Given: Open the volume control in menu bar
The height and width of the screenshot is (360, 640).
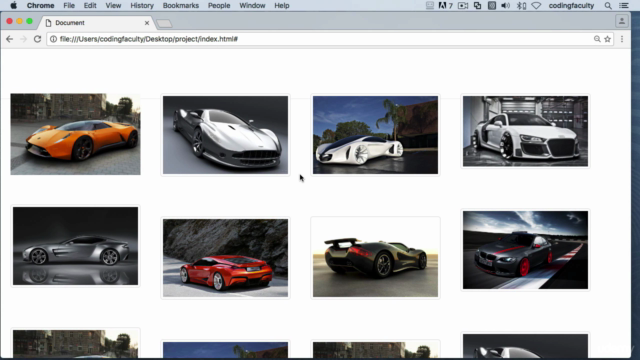Looking at the screenshot, I should (505, 5).
